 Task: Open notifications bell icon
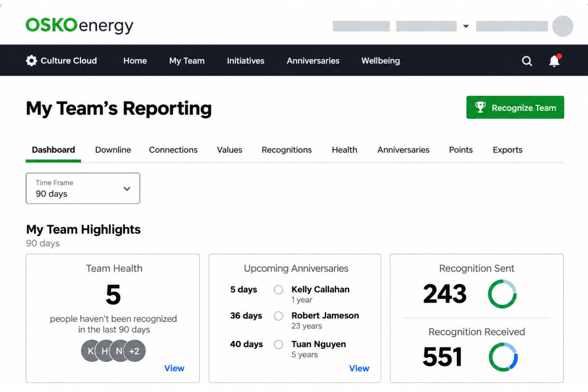pyautogui.click(x=555, y=60)
